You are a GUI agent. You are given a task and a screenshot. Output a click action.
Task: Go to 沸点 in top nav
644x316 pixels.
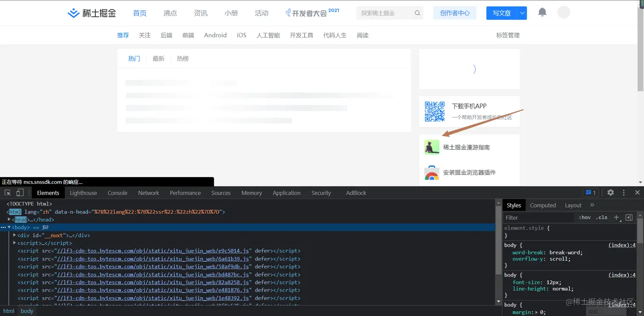170,13
